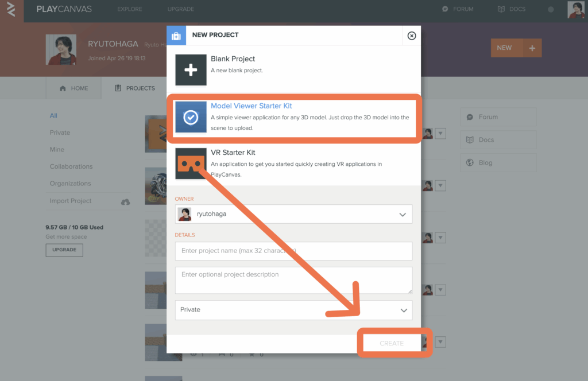This screenshot has width=588, height=381.
Task: Select the Blank Project title
Action: 233,59
